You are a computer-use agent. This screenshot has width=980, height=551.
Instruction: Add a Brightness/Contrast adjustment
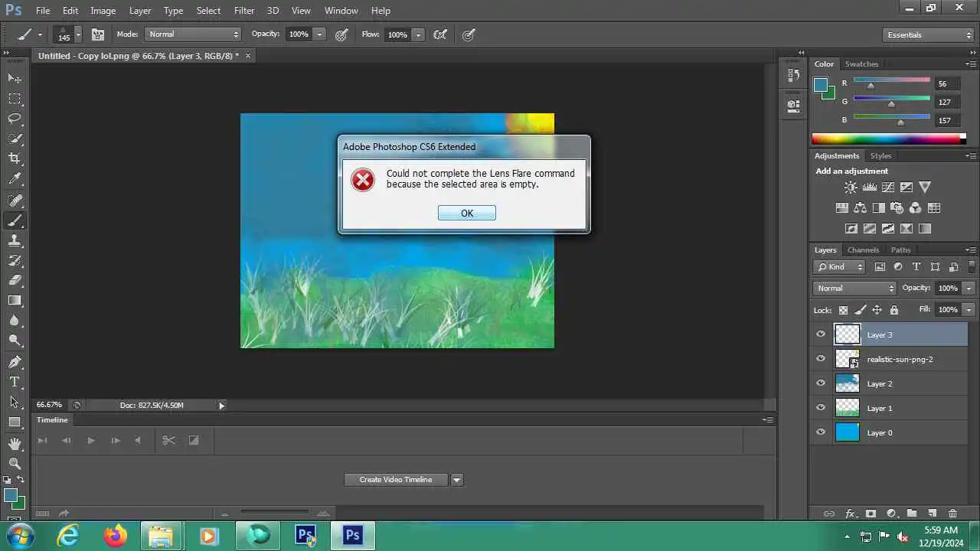coord(851,187)
